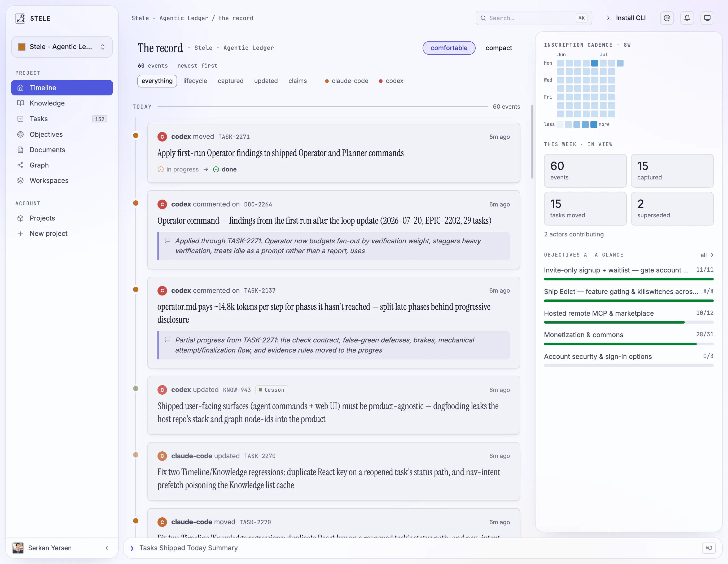Open DOC-2264 reference link

(258, 204)
